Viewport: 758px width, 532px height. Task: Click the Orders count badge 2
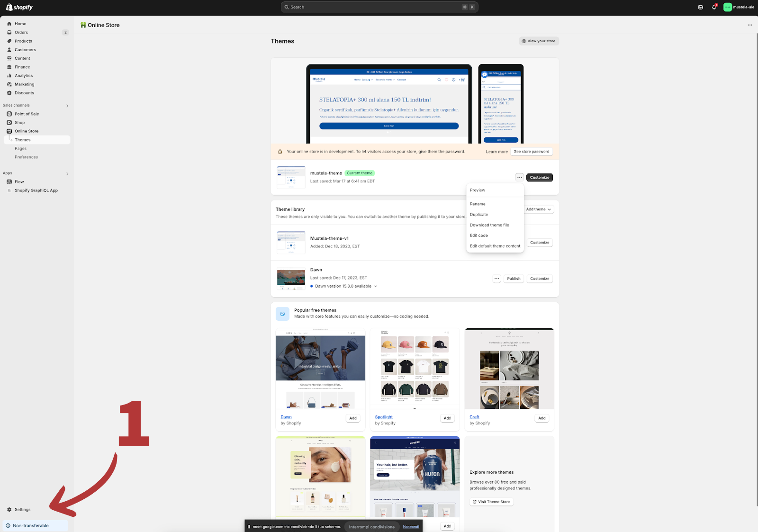click(x=65, y=32)
